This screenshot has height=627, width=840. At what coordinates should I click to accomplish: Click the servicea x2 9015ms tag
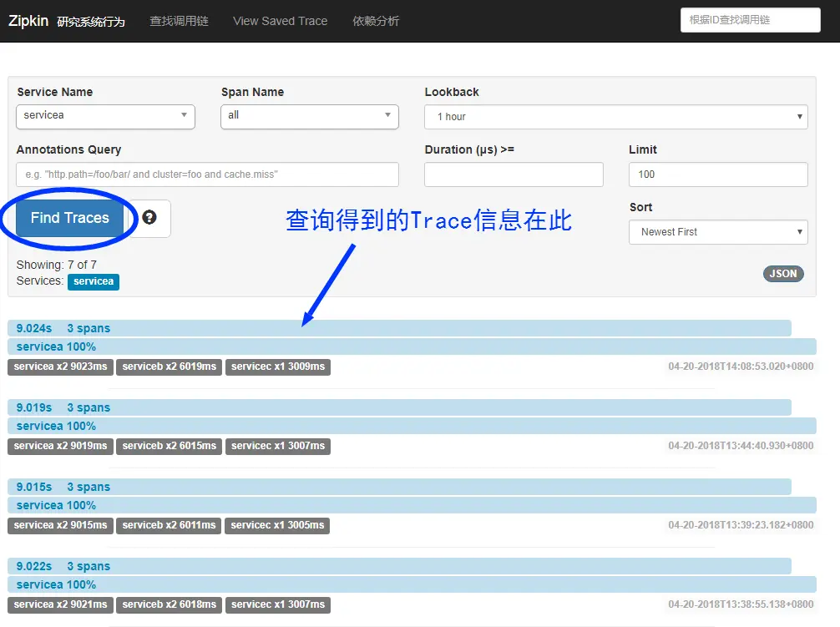pos(60,525)
